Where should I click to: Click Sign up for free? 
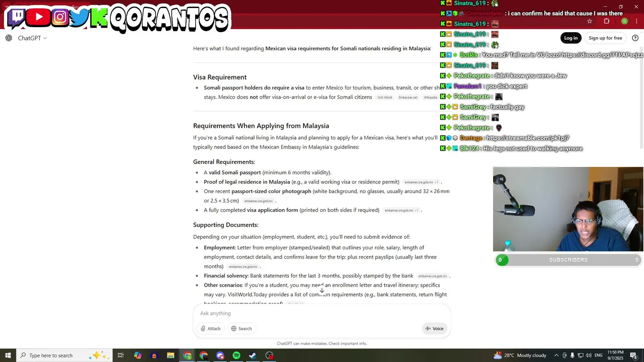tap(605, 38)
